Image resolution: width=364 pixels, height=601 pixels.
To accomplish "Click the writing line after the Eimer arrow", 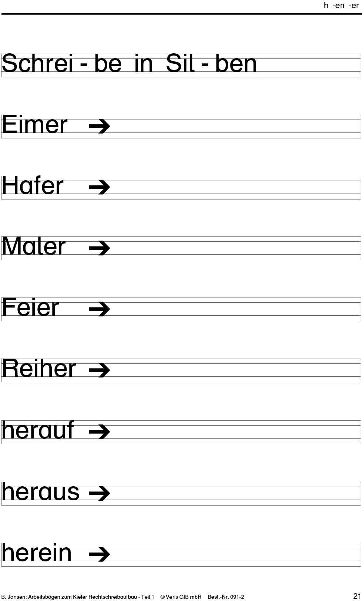I will 236,127.
